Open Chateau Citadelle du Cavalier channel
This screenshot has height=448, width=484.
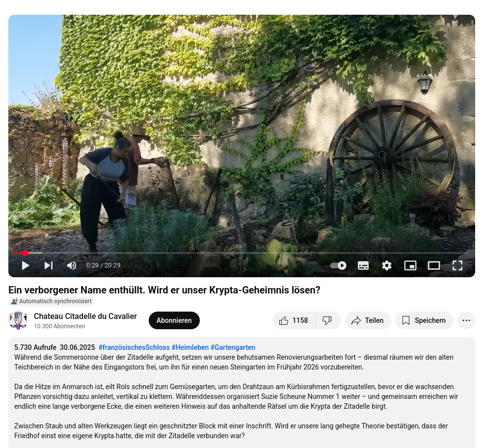point(85,316)
